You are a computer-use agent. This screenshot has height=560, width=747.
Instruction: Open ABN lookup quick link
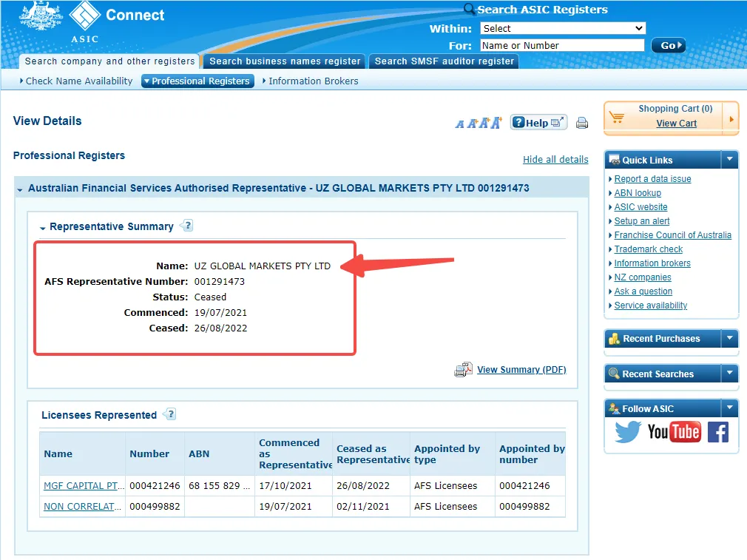[638, 192]
